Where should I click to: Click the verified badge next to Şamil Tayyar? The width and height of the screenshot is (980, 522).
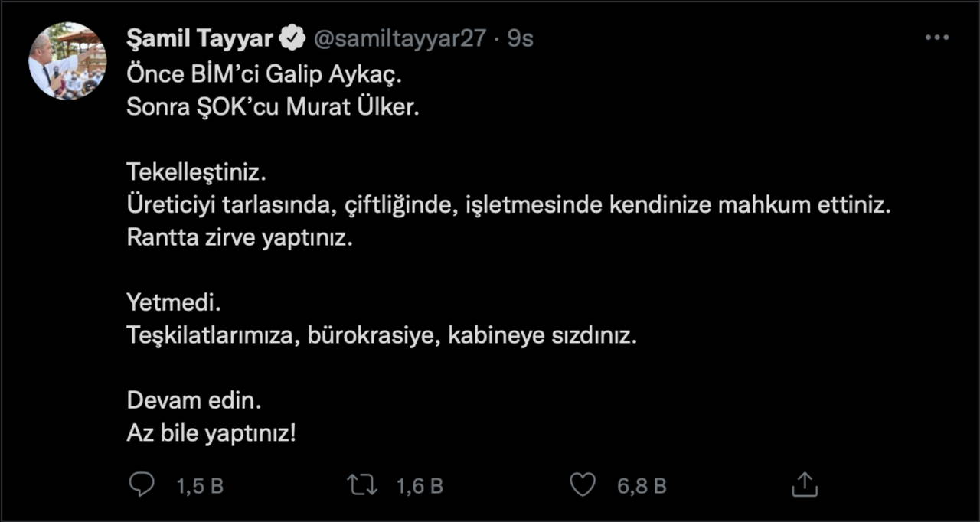[293, 38]
